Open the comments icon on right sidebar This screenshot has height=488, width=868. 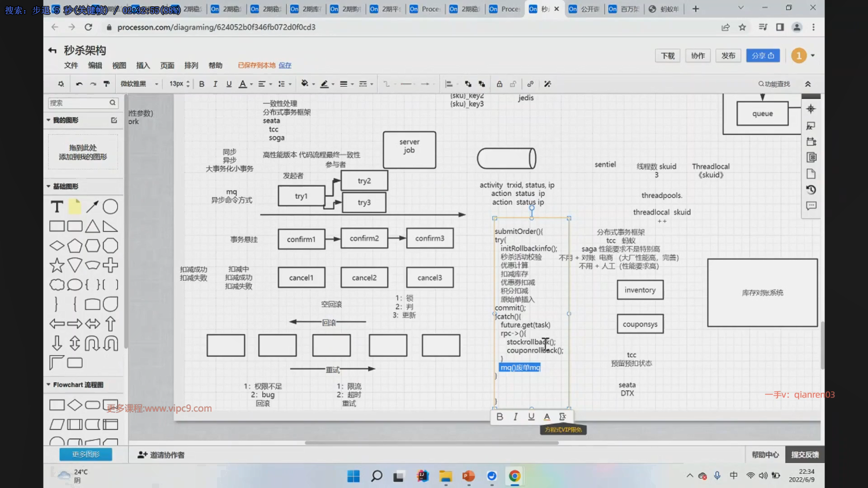(x=811, y=206)
